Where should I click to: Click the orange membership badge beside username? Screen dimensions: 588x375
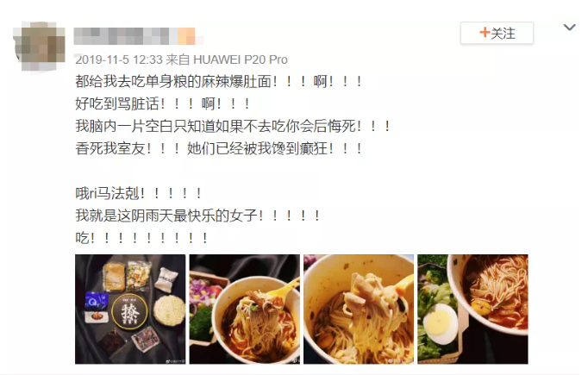pyautogui.click(x=186, y=36)
